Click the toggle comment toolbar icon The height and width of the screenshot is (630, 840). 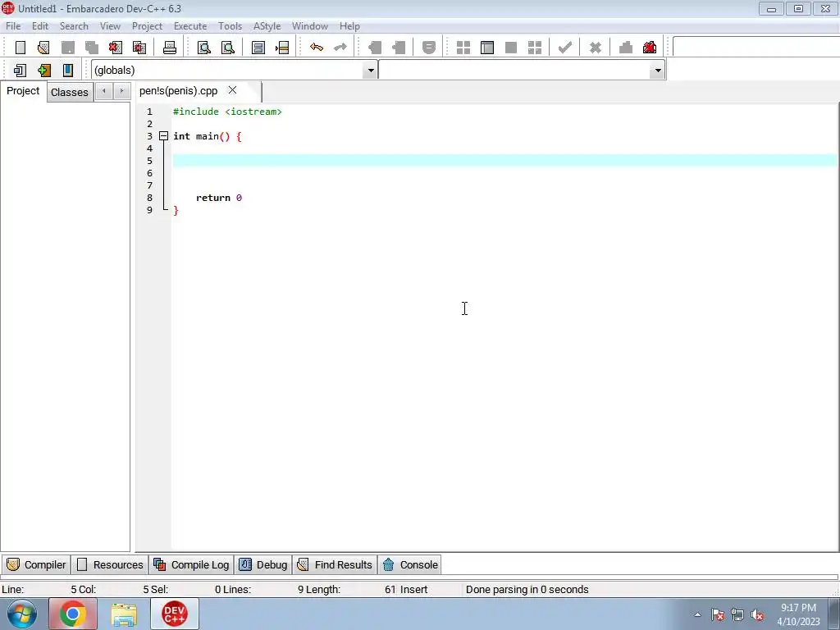point(428,47)
